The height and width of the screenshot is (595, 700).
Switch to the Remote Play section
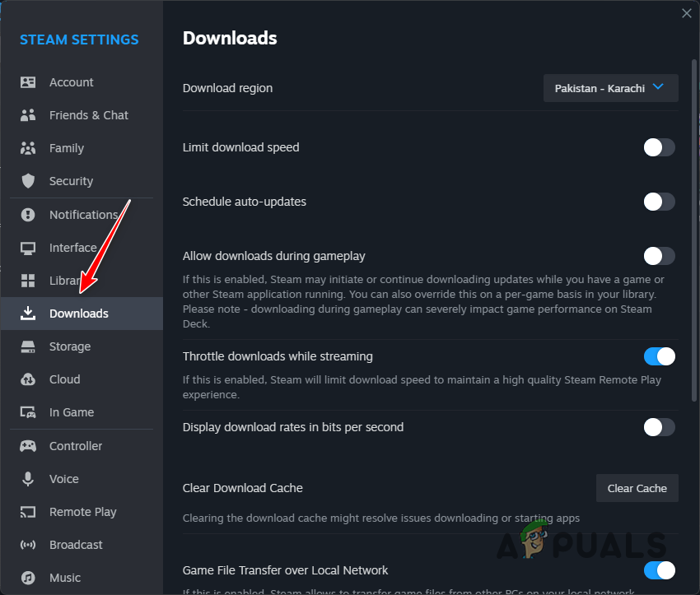(82, 512)
